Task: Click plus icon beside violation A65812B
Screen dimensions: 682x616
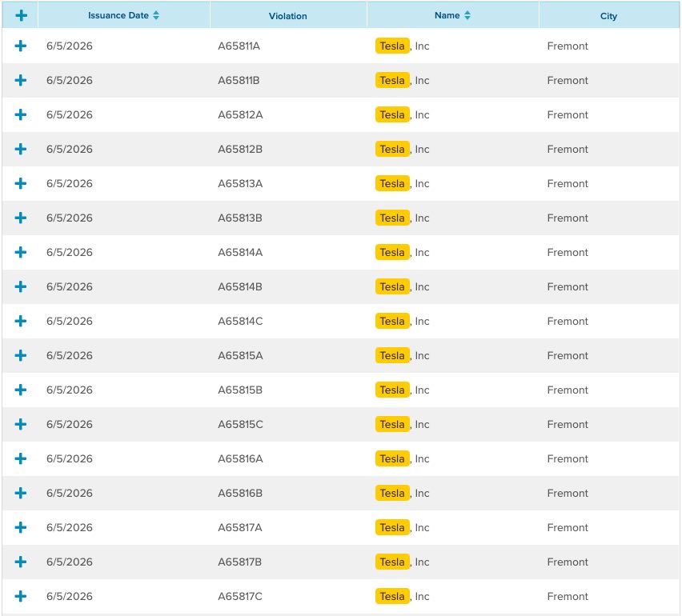Action: 21,149
